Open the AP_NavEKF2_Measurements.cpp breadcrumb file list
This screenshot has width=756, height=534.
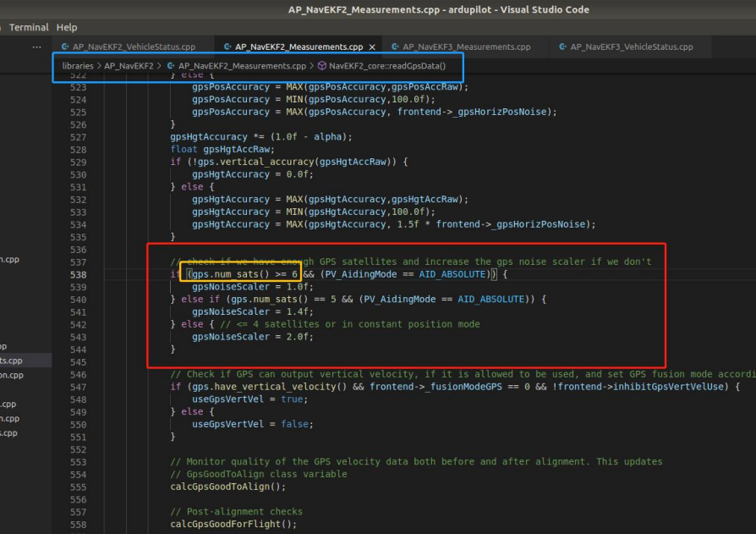(x=242, y=66)
